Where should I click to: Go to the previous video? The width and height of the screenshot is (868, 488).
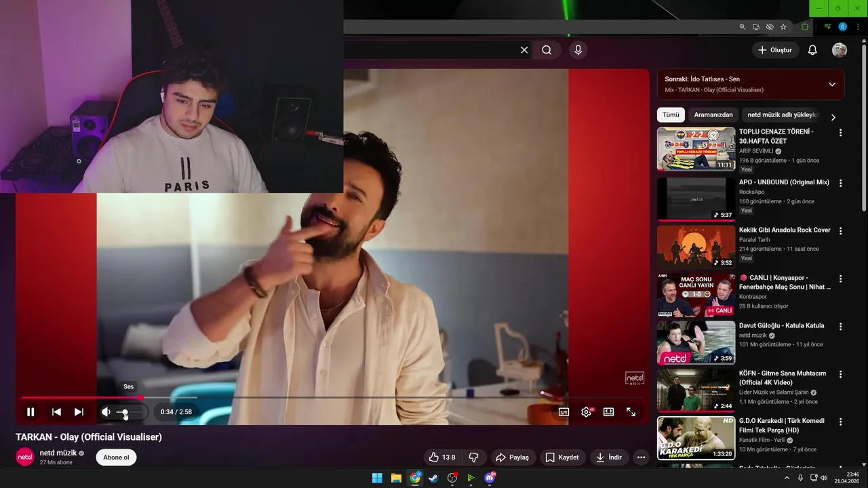pos(57,411)
